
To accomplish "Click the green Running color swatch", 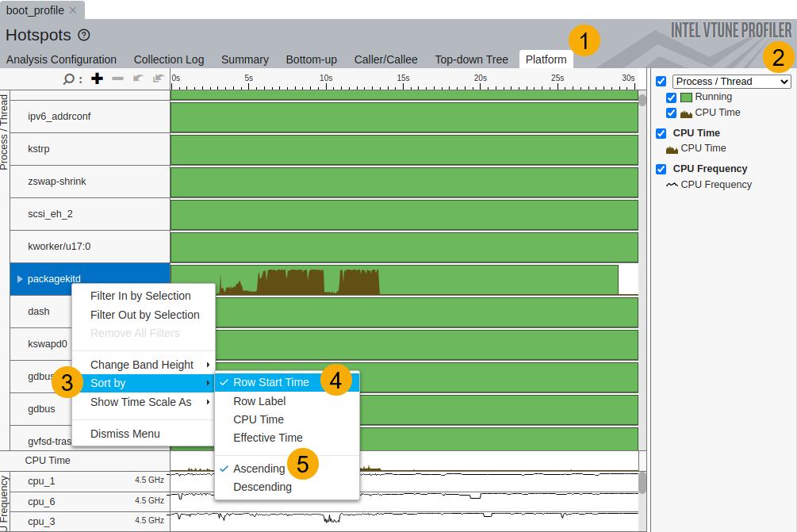I will click(686, 98).
